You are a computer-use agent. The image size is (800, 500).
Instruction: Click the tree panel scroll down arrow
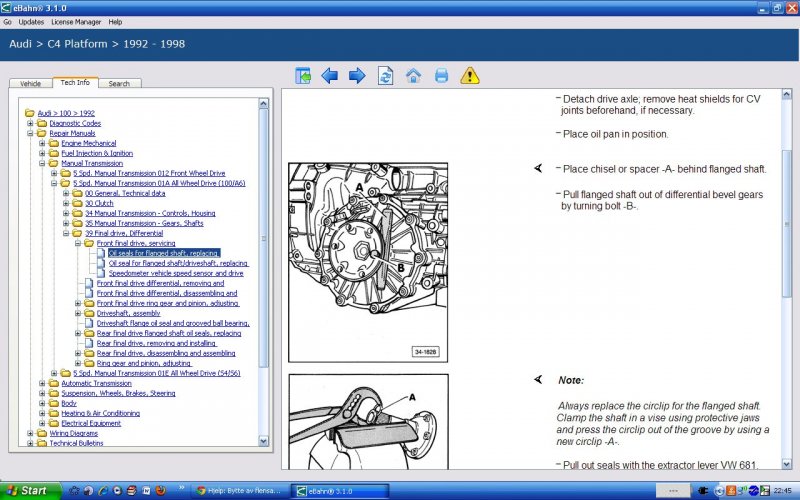(x=264, y=442)
